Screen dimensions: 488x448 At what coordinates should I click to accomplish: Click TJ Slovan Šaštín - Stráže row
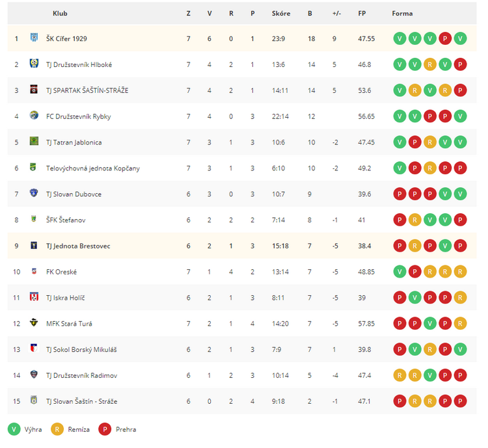[x=242, y=401]
